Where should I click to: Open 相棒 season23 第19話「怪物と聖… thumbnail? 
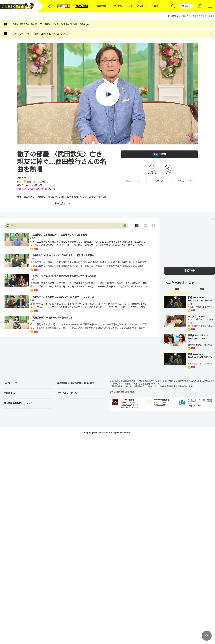coord(175,302)
